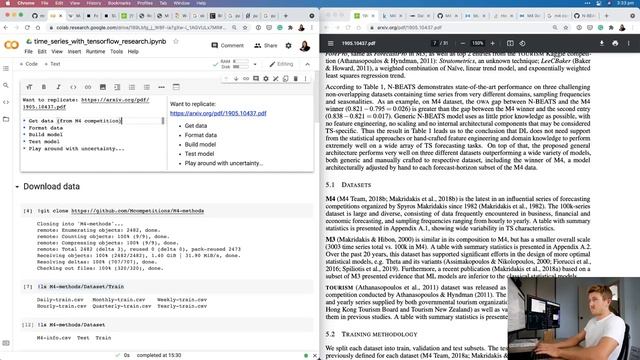640x360 pixels.
Task: Open Colab find and replace sidebar
Action: point(6,85)
